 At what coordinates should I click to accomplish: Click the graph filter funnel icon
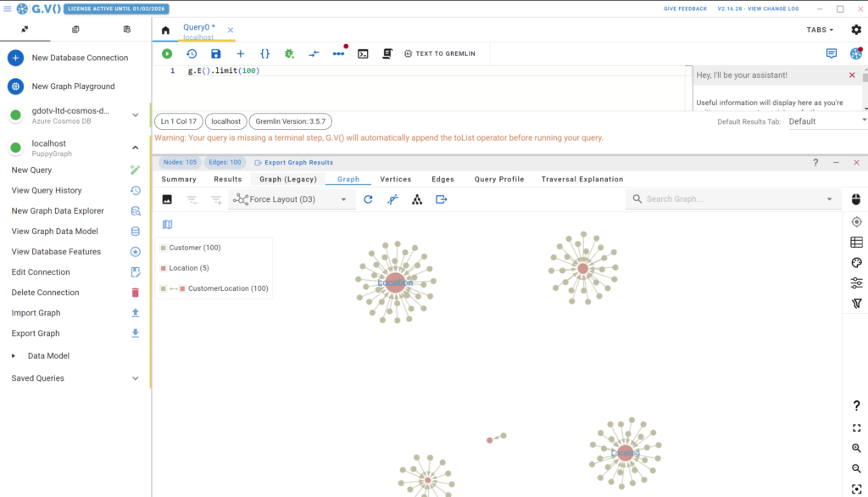coord(856,303)
